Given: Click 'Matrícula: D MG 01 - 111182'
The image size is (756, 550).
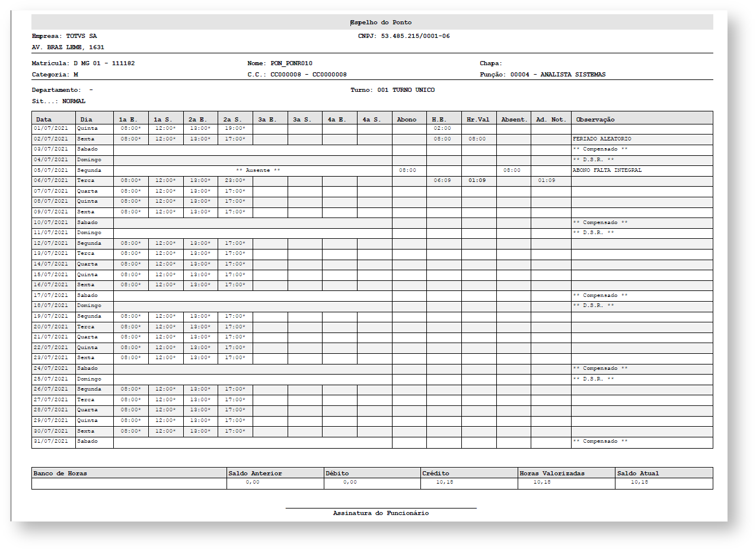Looking at the screenshot, I should click(83, 63).
